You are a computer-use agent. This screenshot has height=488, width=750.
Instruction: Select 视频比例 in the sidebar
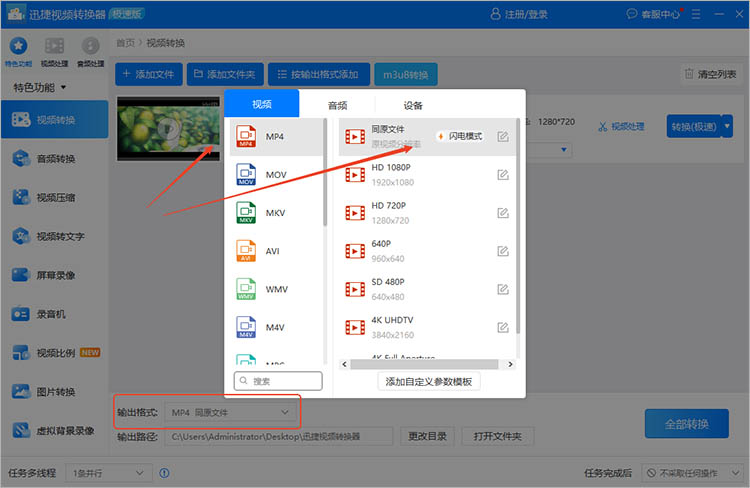click(x=55, y=353)
